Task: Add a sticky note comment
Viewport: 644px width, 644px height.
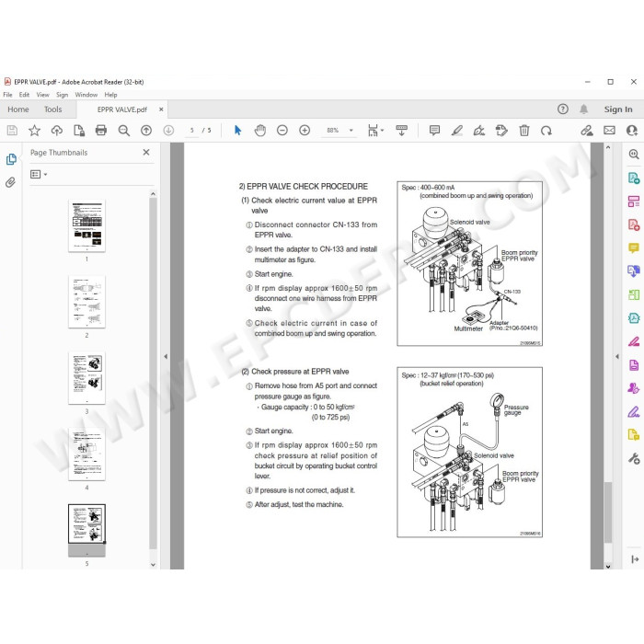Action: [434, 131]
